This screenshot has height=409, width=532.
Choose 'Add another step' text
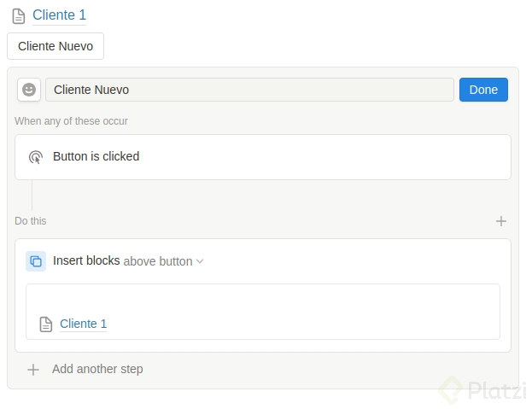point(97,370)
